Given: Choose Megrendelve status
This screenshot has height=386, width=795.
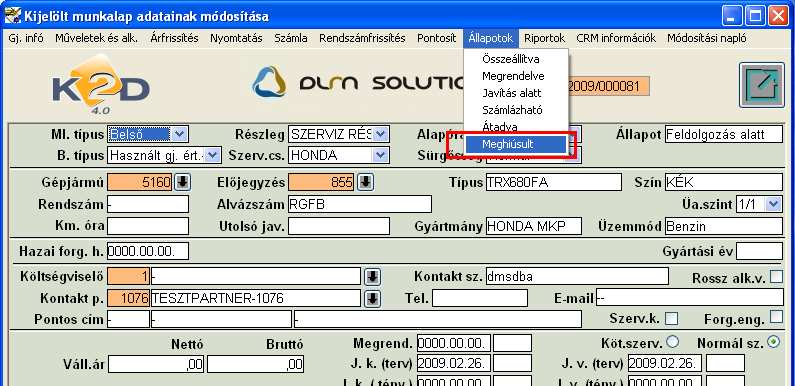Looking at the screenshot, I should [x=516, y=76].
